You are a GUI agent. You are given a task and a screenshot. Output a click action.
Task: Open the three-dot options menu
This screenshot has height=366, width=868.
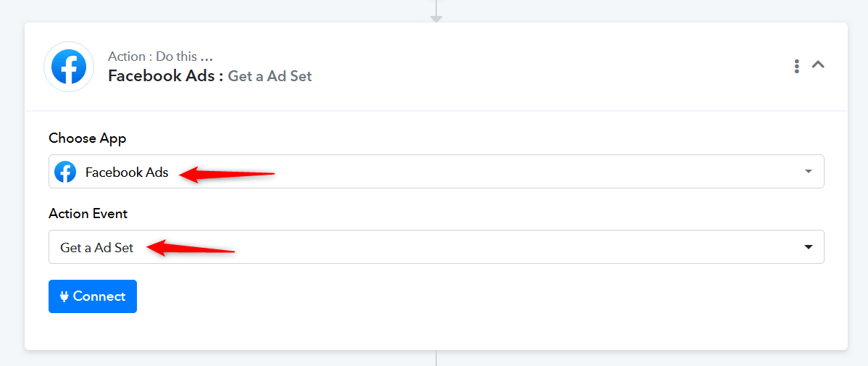796,67
